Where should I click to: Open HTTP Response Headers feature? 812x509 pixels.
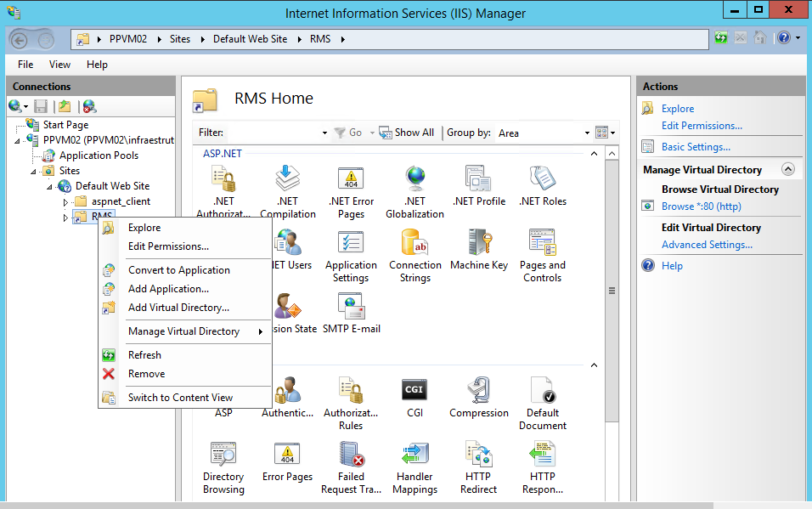[542, 467]
